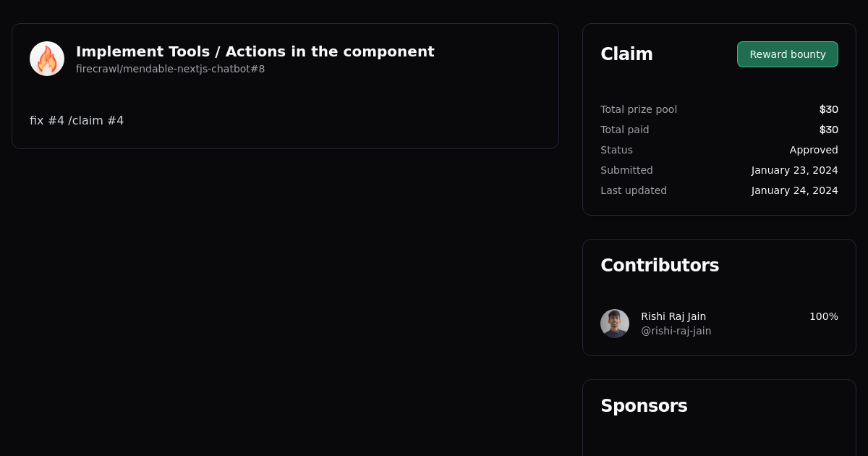Open the @rishi-raj-jain profile link
The width and height of the screenshot is (868, 456).
[x=676, y=331]
